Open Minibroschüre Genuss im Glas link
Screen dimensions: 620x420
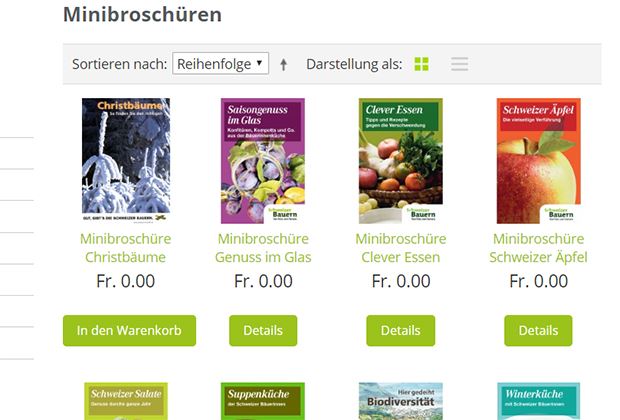coord(263,248)
